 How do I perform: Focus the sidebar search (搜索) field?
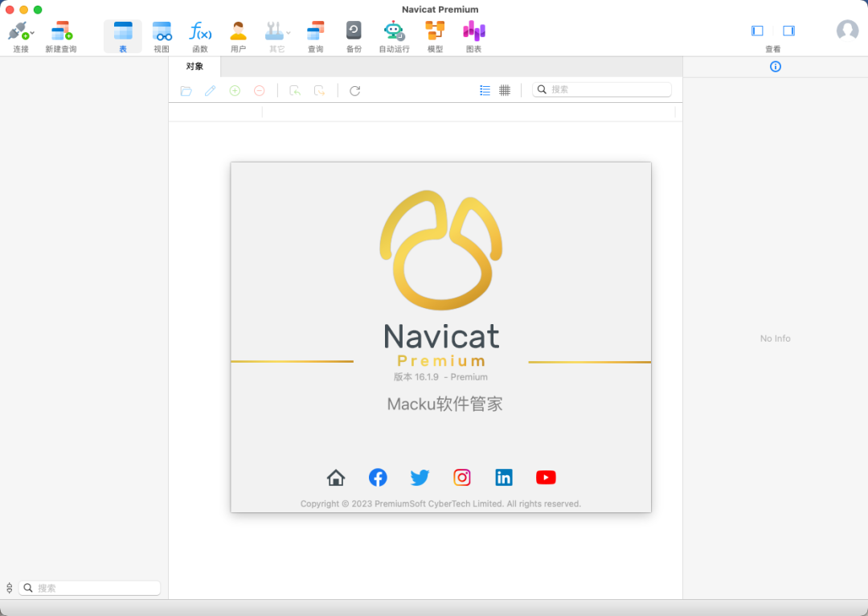pos(90,589)
